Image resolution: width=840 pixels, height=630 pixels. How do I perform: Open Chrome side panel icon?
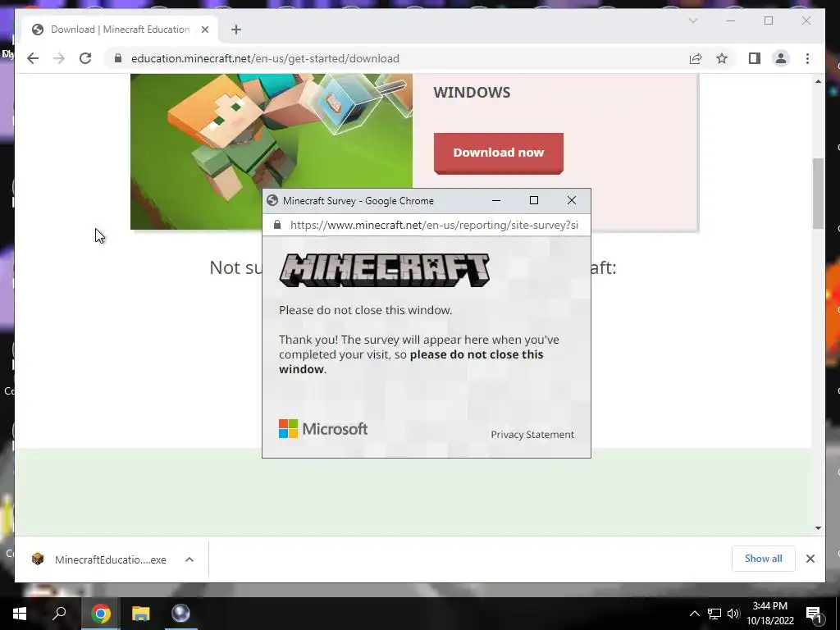755,58
